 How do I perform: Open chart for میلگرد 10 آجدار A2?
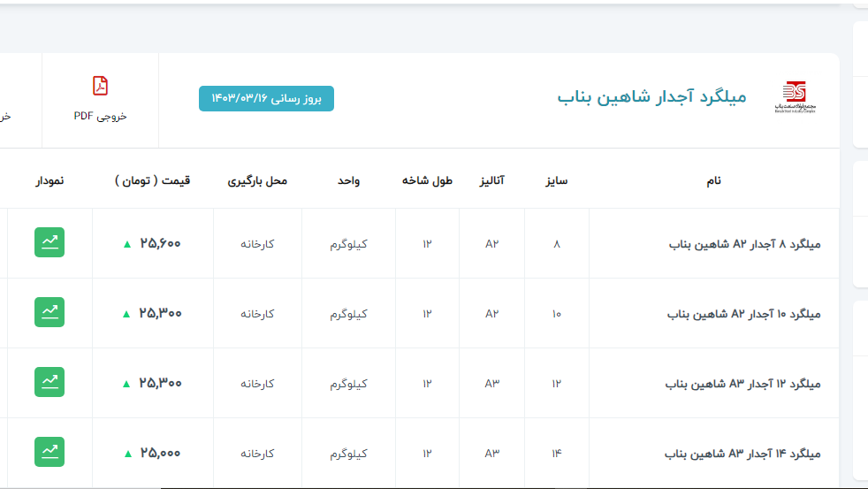pos(49,312)
